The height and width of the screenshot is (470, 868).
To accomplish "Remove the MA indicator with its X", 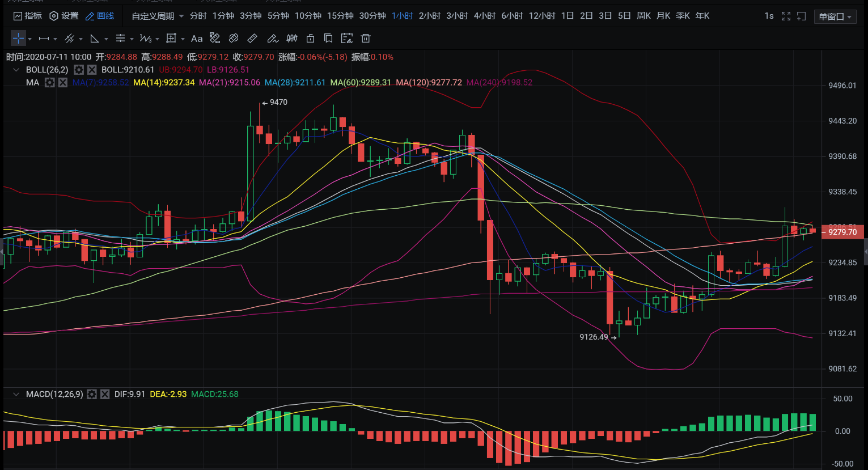I will coord(63,83).
